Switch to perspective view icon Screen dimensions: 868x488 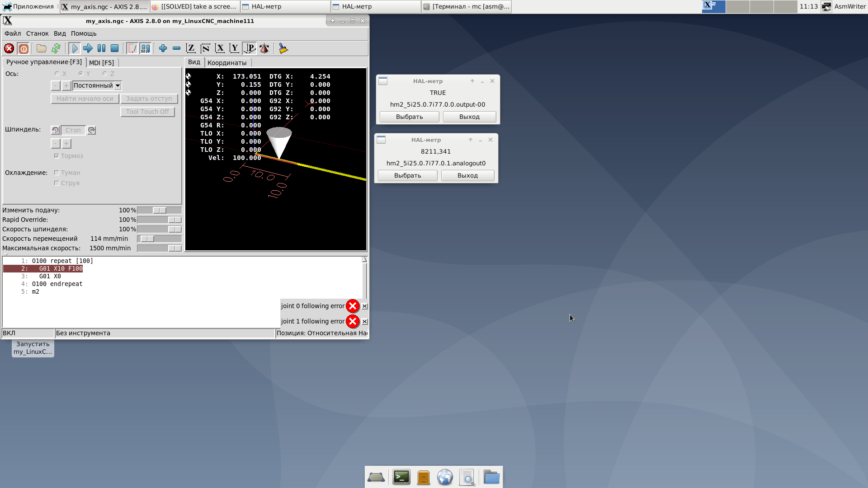pyautogui.click(x=250, y=48)
